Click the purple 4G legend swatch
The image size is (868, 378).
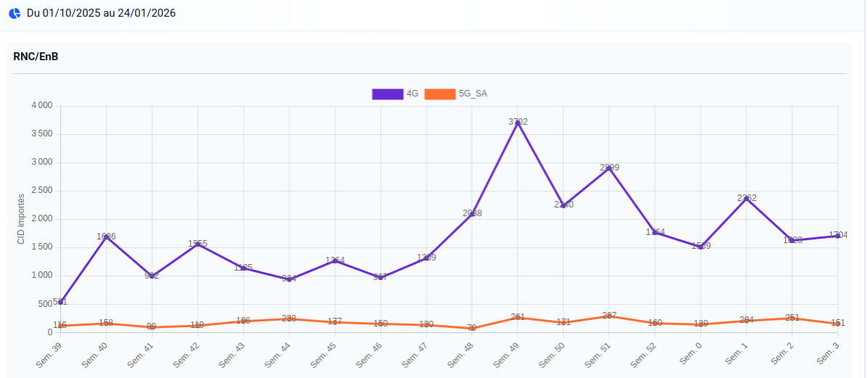388,94
